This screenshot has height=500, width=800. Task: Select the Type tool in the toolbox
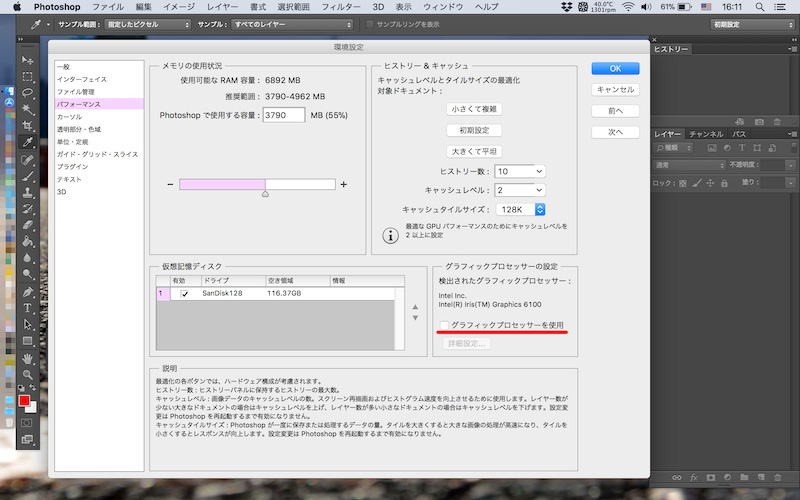tap(28, 308)
